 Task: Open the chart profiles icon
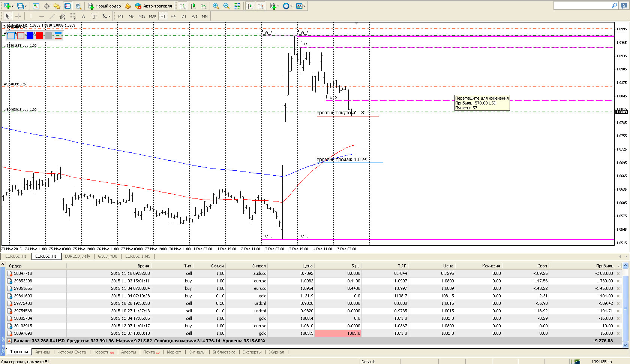point(20,6)
